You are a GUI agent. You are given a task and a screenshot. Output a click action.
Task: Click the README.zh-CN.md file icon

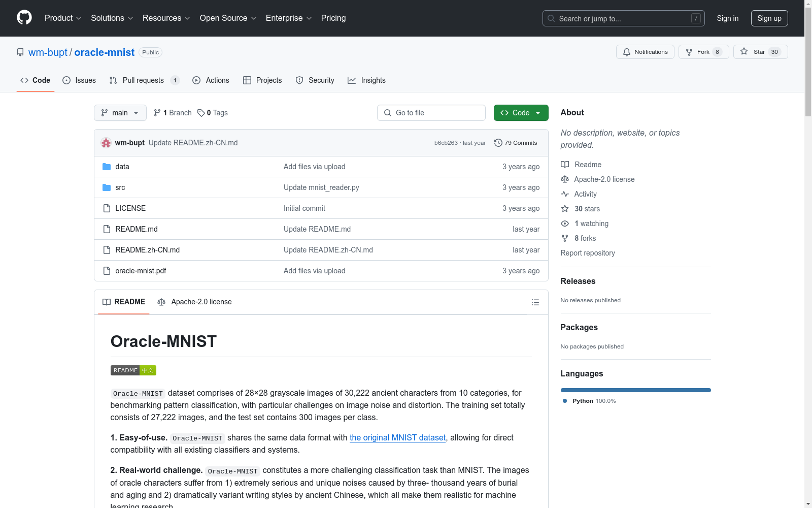click(x=107, y=250)
